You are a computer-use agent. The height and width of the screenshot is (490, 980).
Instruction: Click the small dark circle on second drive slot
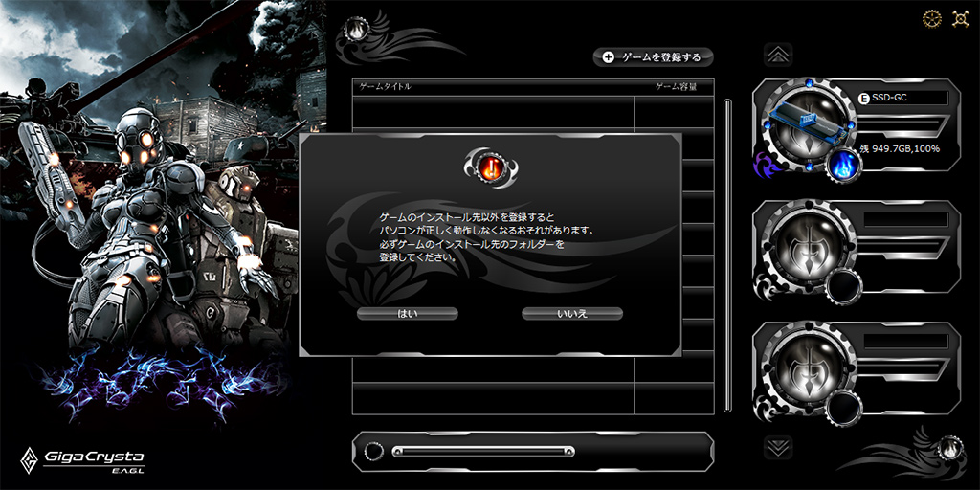pyautogui.click(x=845, y=287)
